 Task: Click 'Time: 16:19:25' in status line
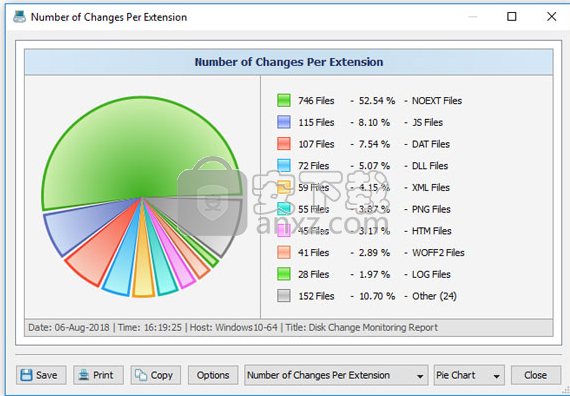point(149,328)
